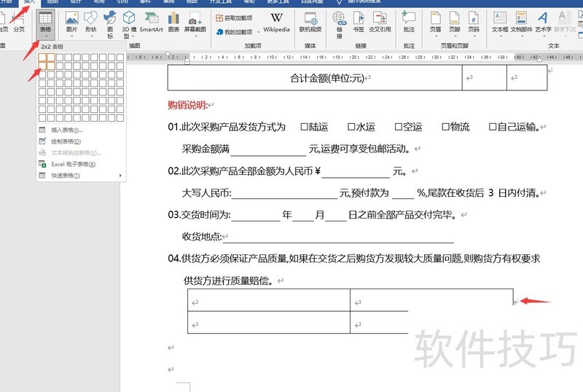The width and height of the screenshot is (583, 392).
Task: Click the 购销说明 red heading text
Action: coord(187,105)
